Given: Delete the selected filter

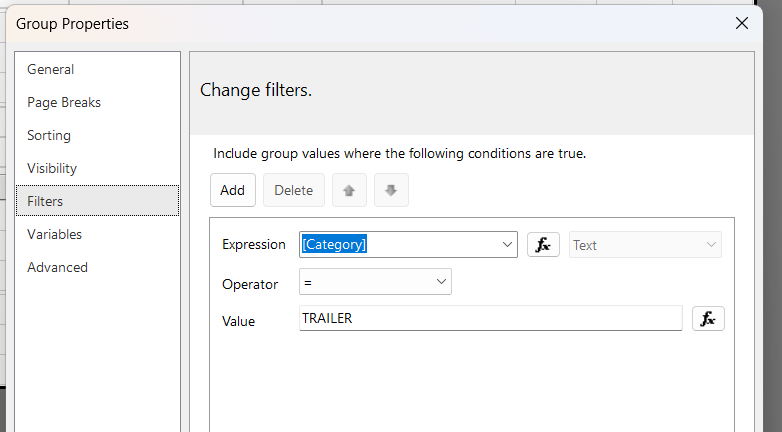Looking at the screenshot, I should point(294,190).
